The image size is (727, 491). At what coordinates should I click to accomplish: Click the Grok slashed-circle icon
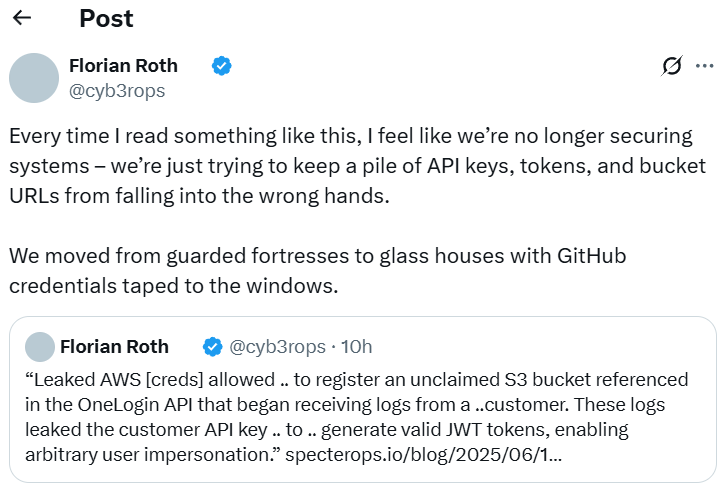[x=672, y=65]
